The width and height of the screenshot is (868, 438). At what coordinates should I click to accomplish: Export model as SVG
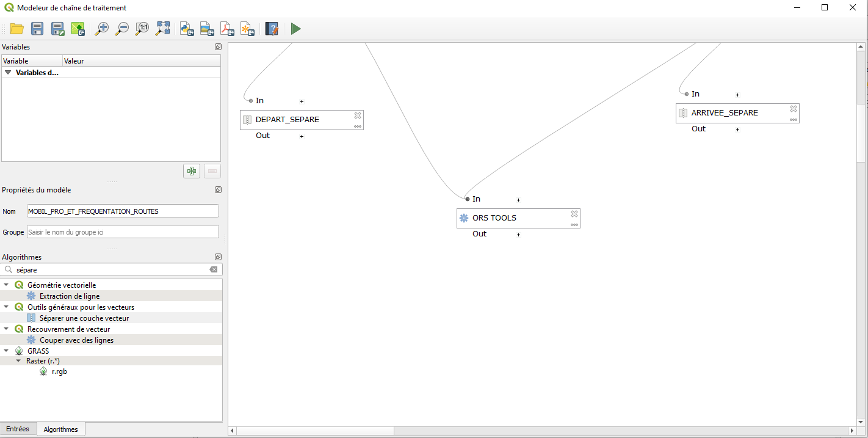247,29
